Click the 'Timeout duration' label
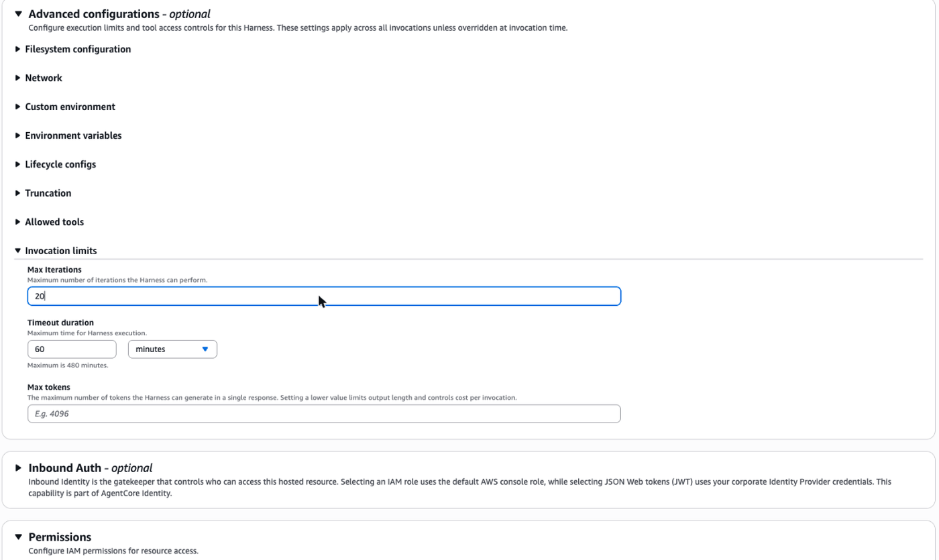 tap(60, 323)
